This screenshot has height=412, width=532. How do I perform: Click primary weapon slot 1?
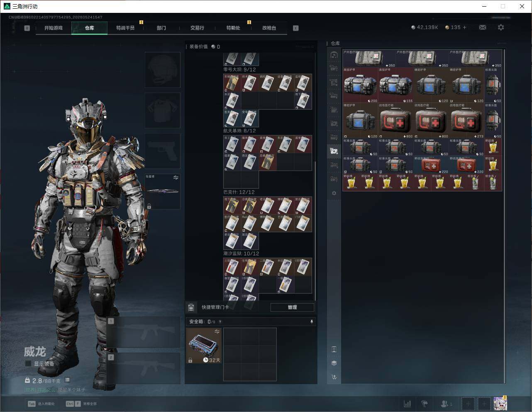144,332
